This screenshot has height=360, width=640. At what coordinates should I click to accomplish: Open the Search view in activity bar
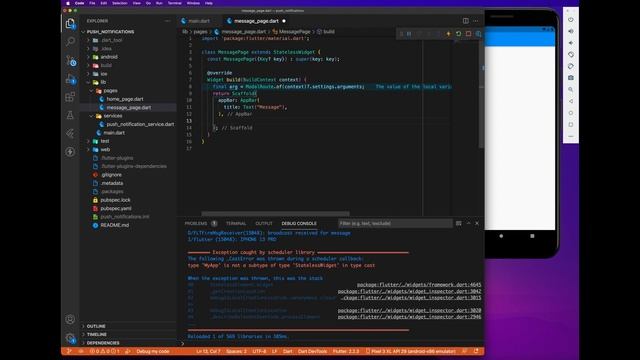tap(70, 41)
